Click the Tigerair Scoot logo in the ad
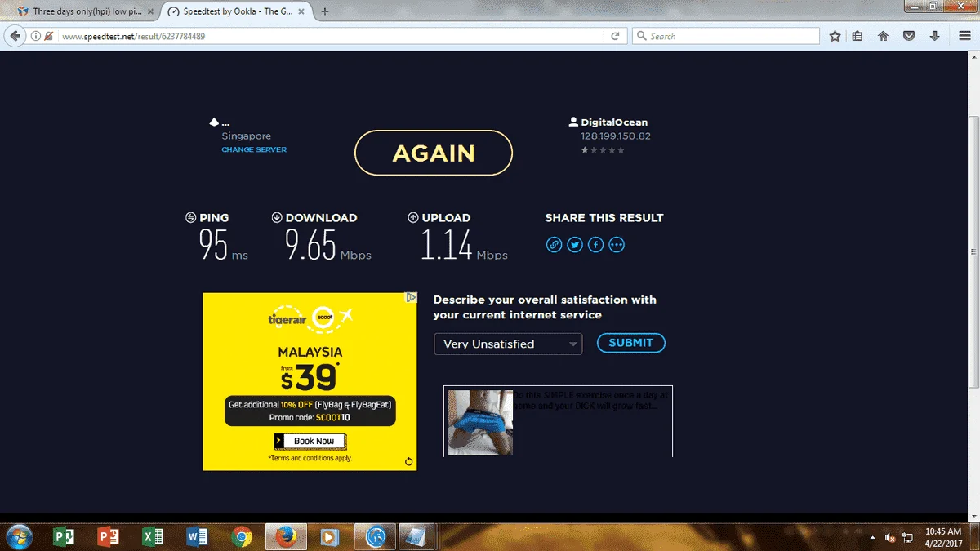 pyautogui.click(x=310, y=318)
